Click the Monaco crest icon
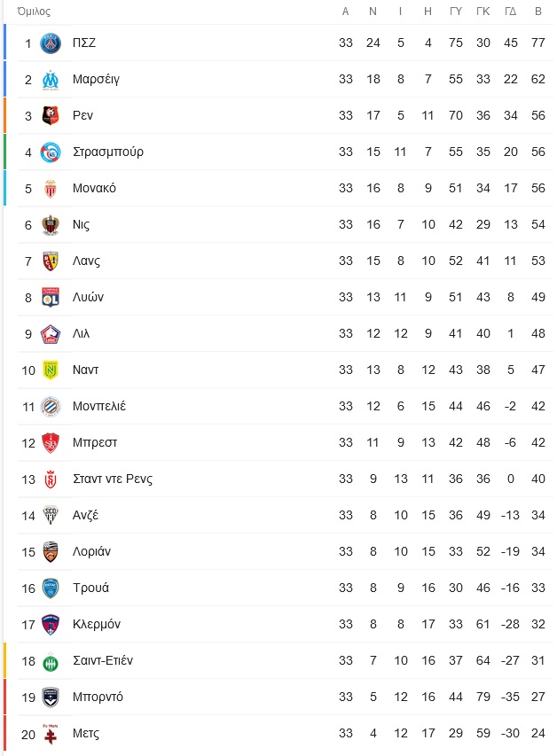 pos(51,189)
